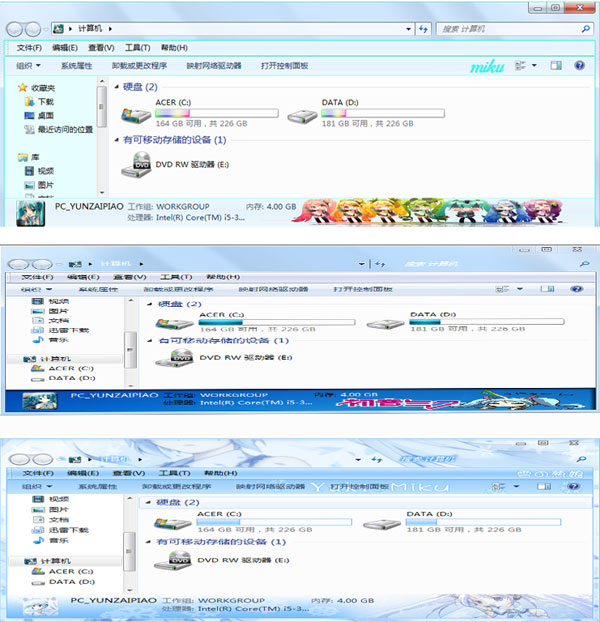Viewport: 600px width, 622px height.
Task: Open ACER (C:) drive icon in bottom window
Action: click(173, 524)
